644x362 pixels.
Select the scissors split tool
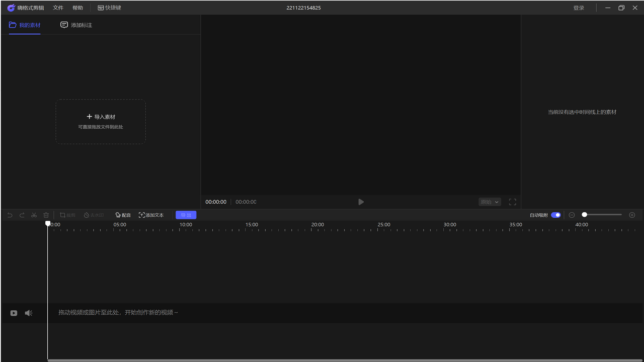(x=34, y=215)
